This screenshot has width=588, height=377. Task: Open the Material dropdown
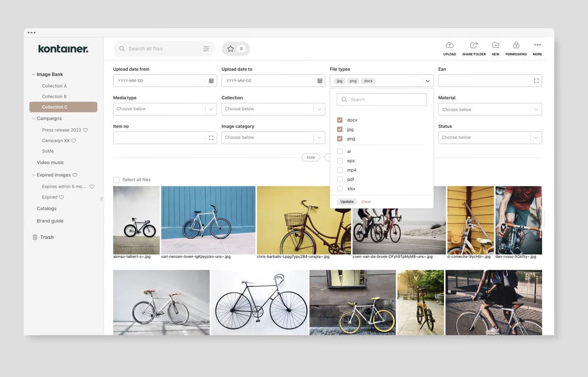pyautogui.click(x=490, y=109)
